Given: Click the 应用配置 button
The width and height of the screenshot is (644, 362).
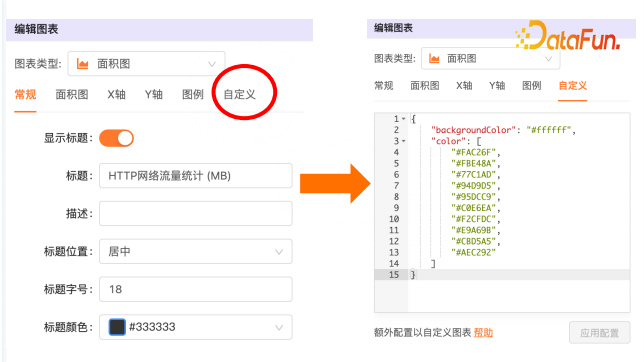Looking at the screenshot, I should click(x=600, y=333).
